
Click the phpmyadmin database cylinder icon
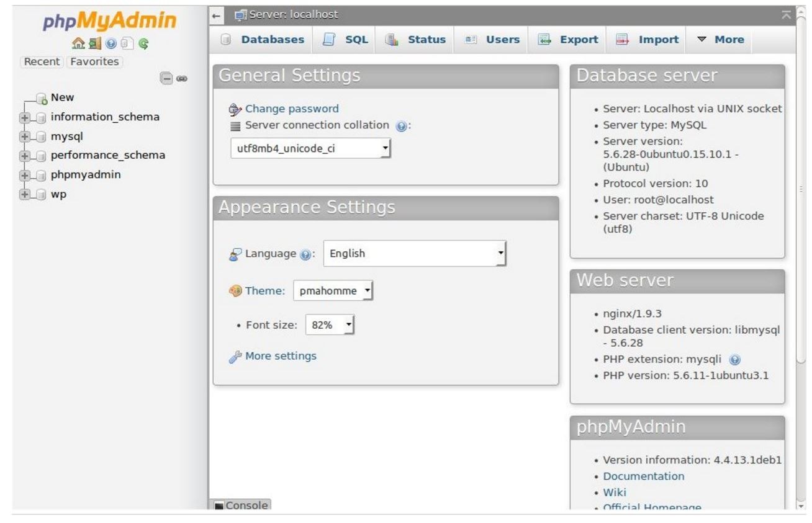(x=41, y=175)
